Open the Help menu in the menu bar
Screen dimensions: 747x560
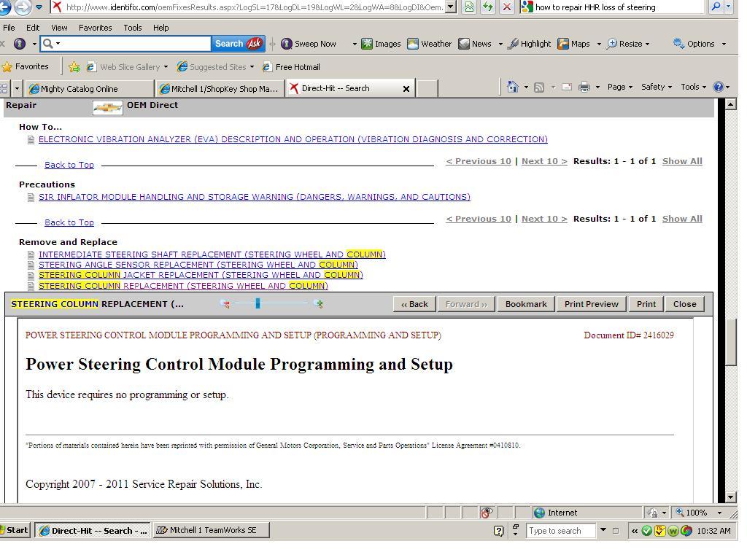tap(161, 28)
